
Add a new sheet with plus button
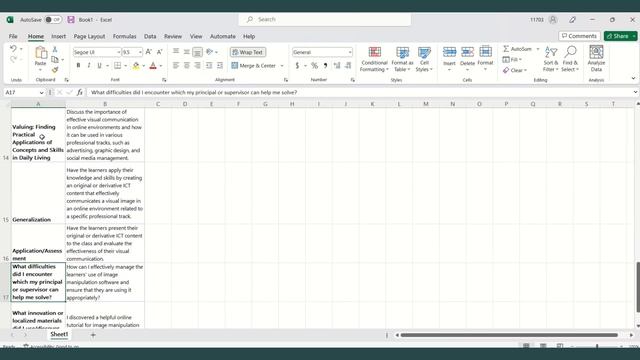point(93,335)
